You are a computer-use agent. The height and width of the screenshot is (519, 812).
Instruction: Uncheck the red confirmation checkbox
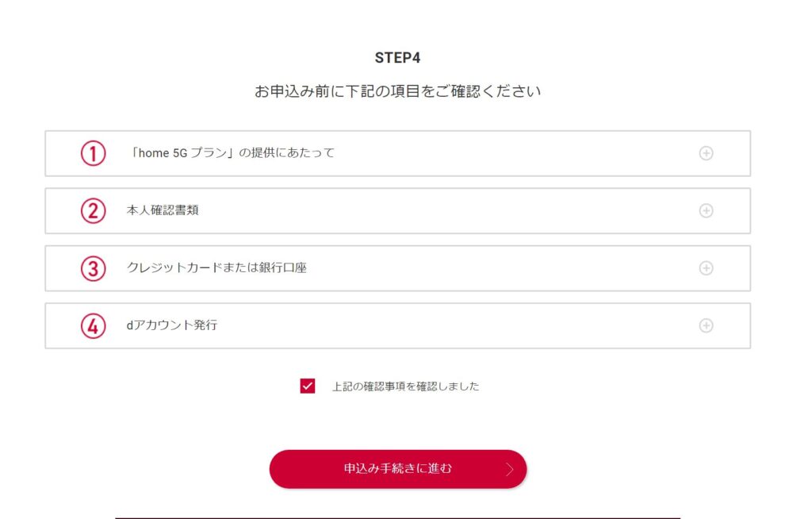coord(308,386)
